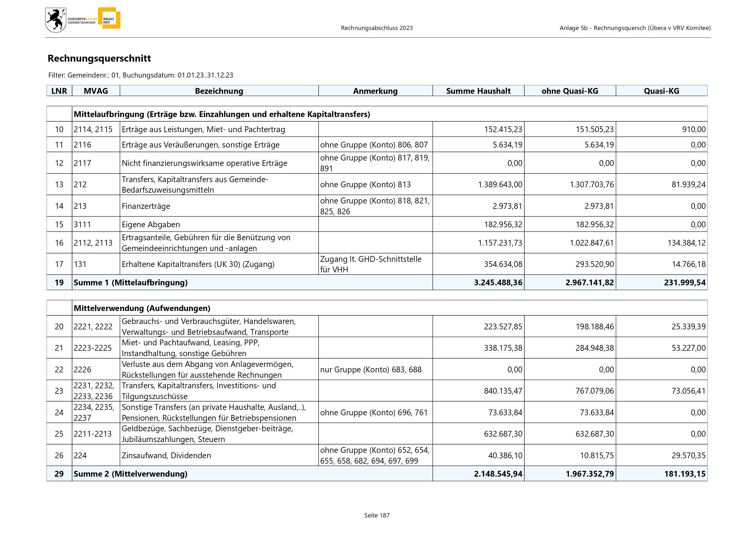
Task: Click the Bezeichnung column header
Action: click(x=219, y=91)
